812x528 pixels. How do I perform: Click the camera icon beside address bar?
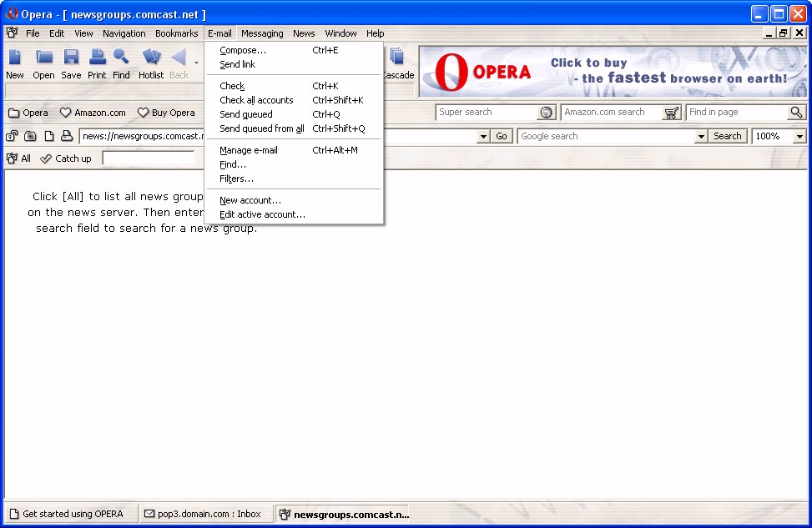(30, 136)
